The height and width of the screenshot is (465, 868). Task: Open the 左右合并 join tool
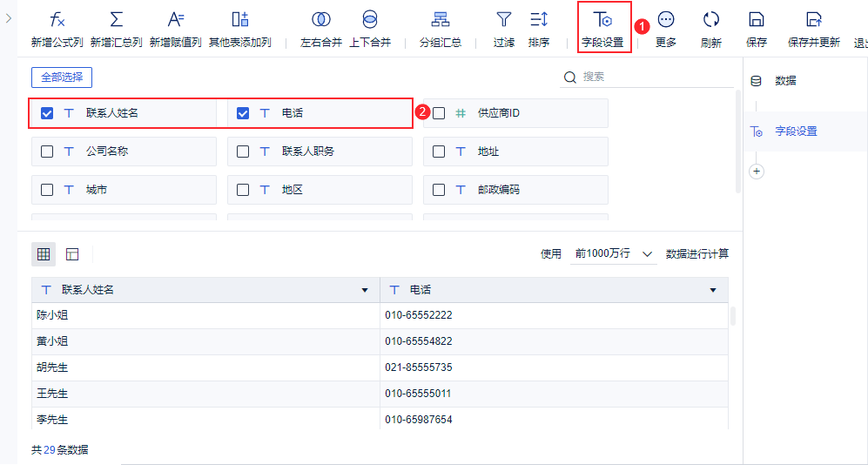click(x=321, y=20)
